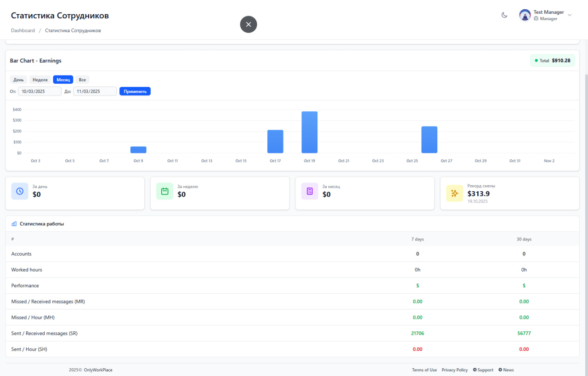Click the clock icon on За день card

pyautogui.click(x=20, y=191)
